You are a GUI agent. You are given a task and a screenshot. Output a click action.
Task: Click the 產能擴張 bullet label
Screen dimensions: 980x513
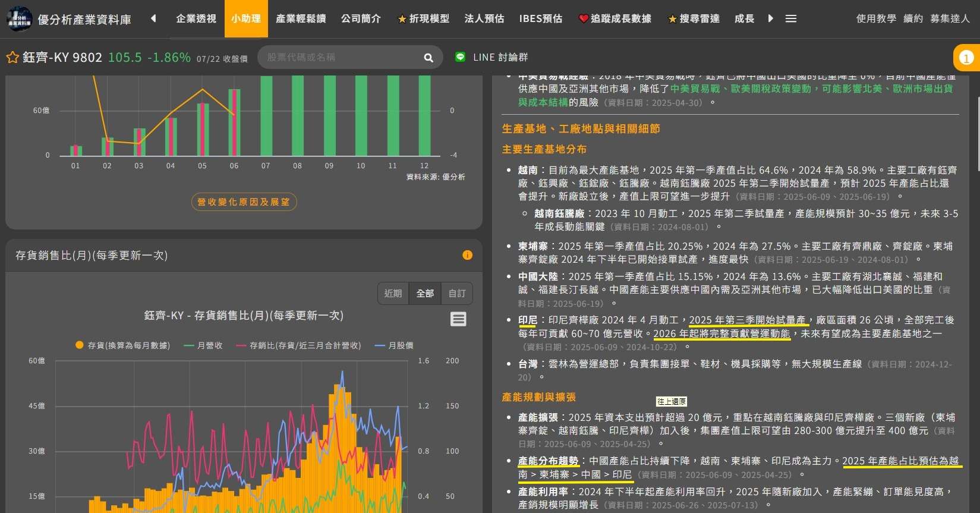pyautogui.click(x=538, y=417)
